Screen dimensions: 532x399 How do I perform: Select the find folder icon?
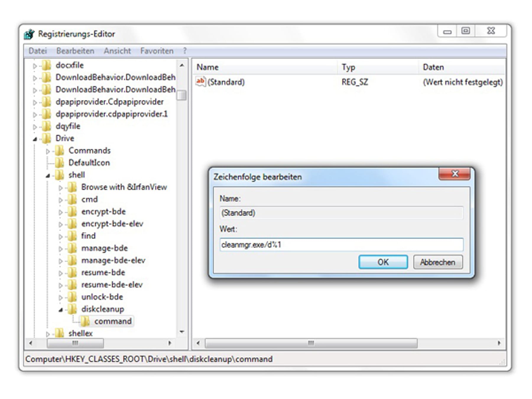pos(72,236)
